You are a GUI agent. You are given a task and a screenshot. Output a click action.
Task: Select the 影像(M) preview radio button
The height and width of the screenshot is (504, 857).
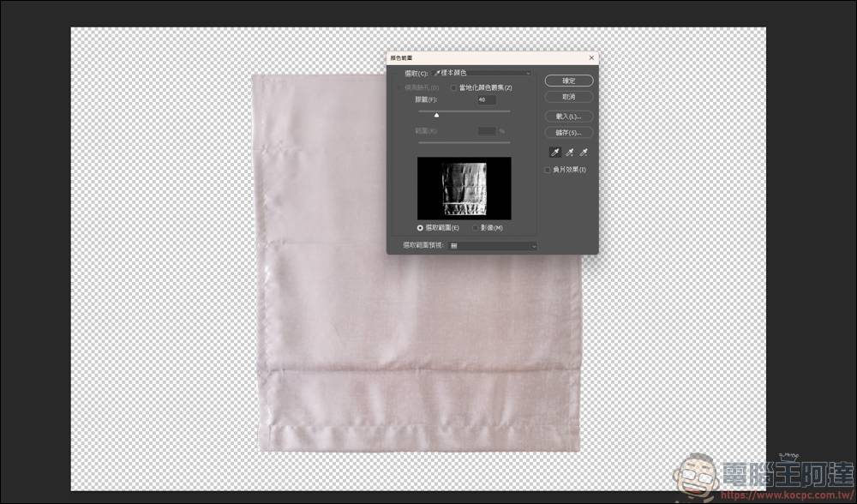476,228
